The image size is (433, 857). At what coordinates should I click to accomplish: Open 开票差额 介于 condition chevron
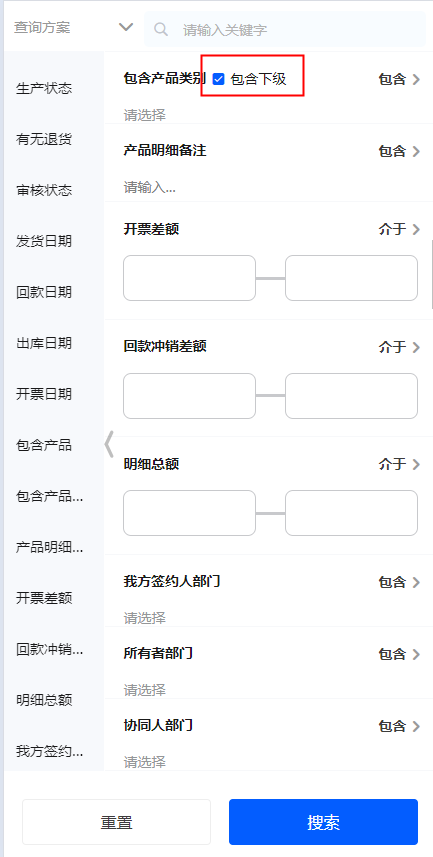416,229
